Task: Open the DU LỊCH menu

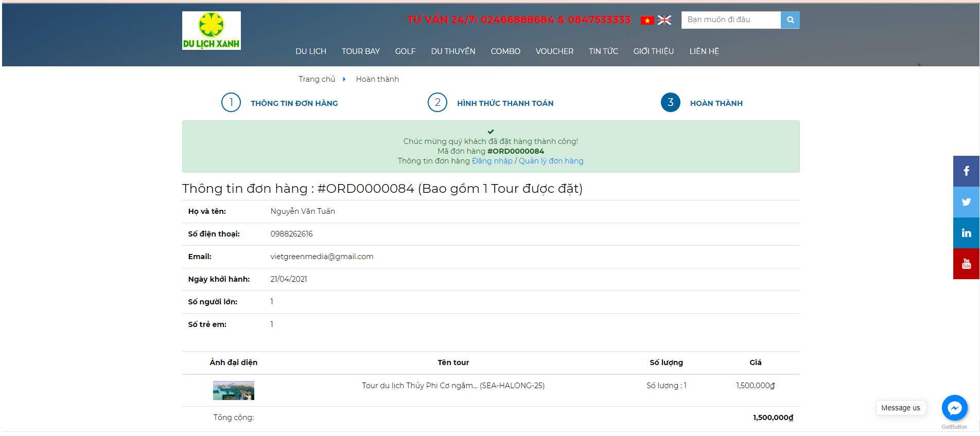Action: tap(310, 51)
